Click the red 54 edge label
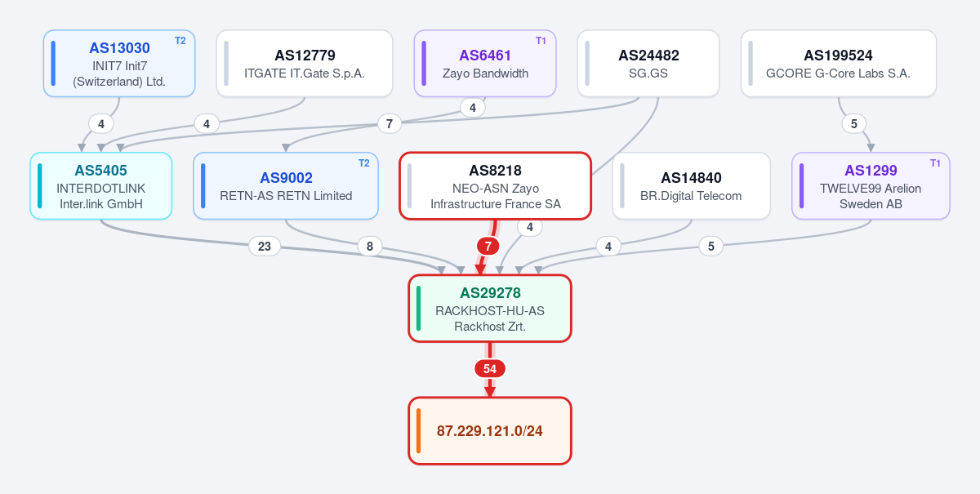 coord(490,369)
